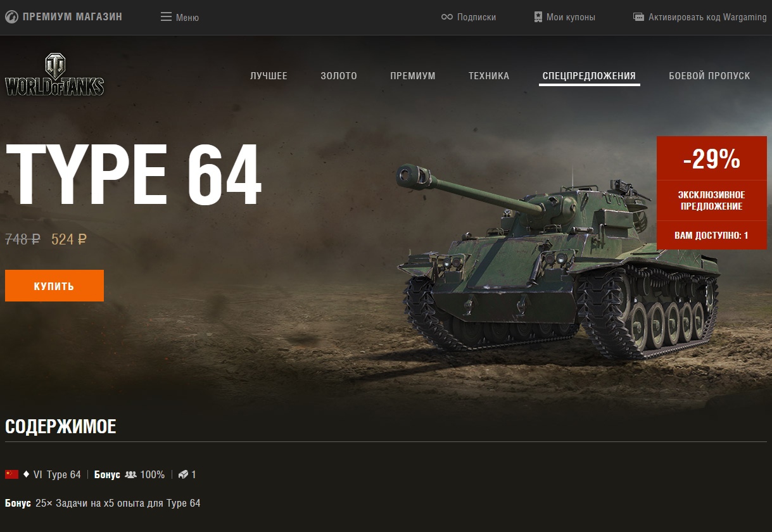Image resolution: width=772 pixels, height=532 pixels.
Task: Click the garage slot icon near 1
Action: tap(183, 474)
